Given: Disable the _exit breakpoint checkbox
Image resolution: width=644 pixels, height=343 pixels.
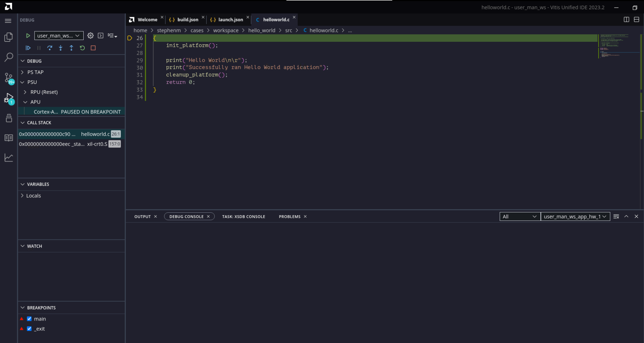Looking at the screenshot, I should click(x=29, y=329).
